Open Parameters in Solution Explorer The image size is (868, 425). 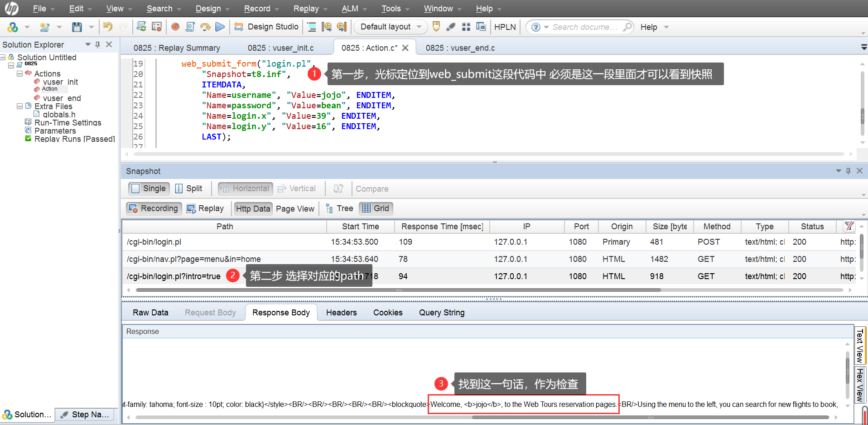(x=55, y=130)
